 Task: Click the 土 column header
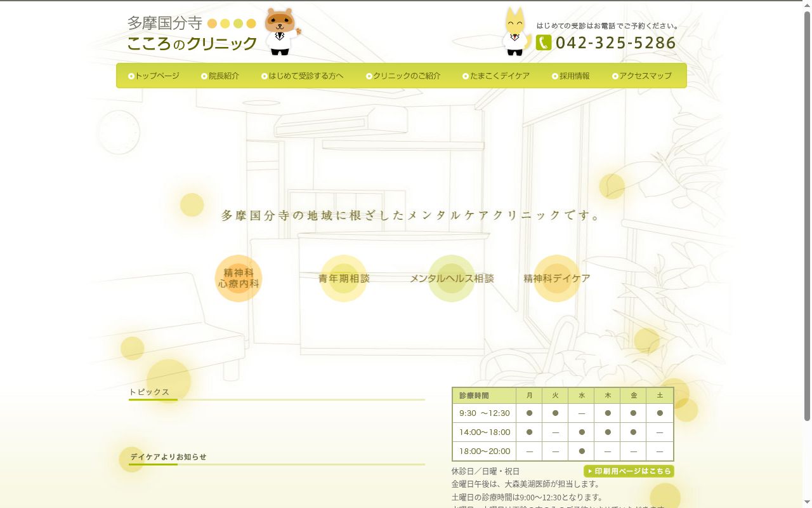click(x=660, y=396)
